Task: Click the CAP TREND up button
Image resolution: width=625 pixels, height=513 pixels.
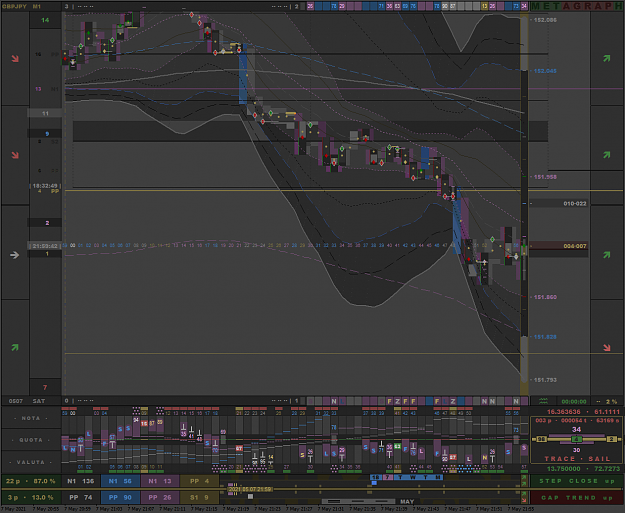Action: point(576,498)
